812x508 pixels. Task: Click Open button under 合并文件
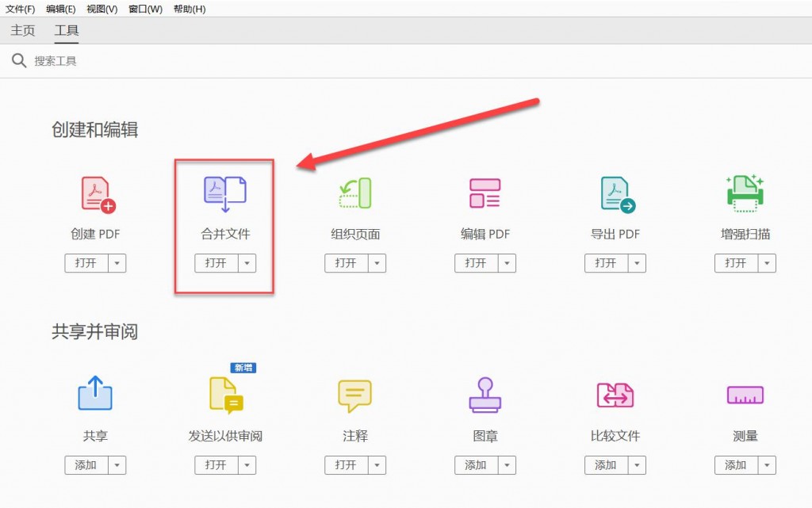point(216,263)
